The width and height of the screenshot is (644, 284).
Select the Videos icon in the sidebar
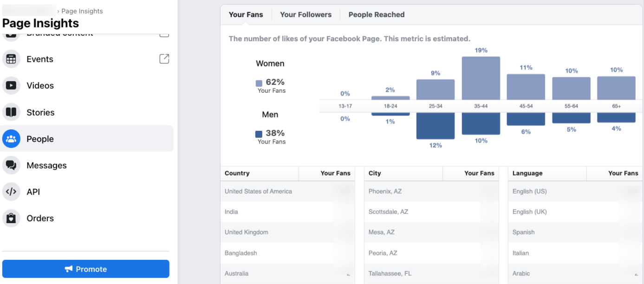(11, 85)
